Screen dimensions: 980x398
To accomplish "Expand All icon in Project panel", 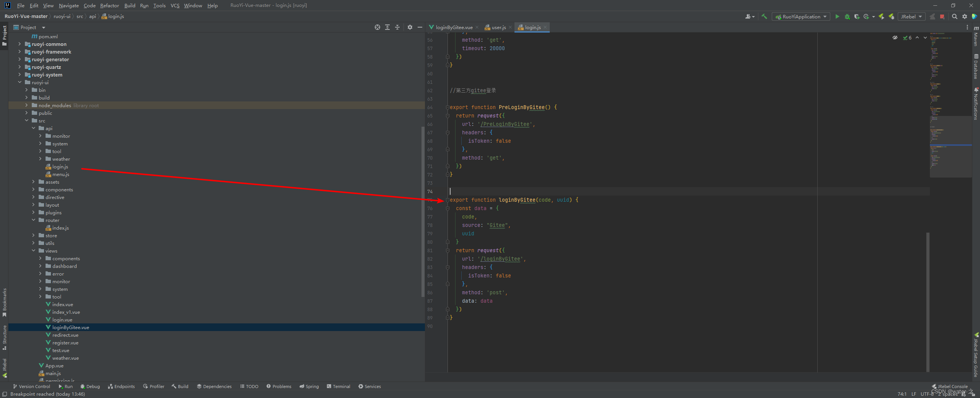I will pyautogui.click(x=387, y=27).
